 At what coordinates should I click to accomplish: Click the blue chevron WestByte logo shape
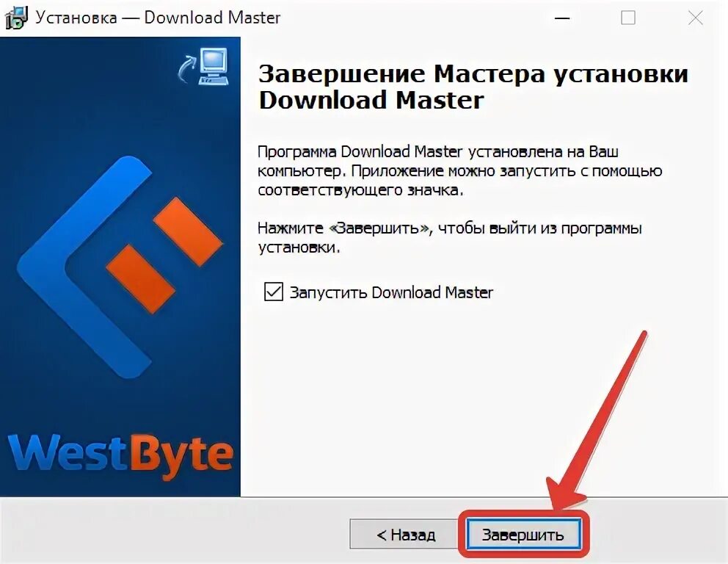84,267
